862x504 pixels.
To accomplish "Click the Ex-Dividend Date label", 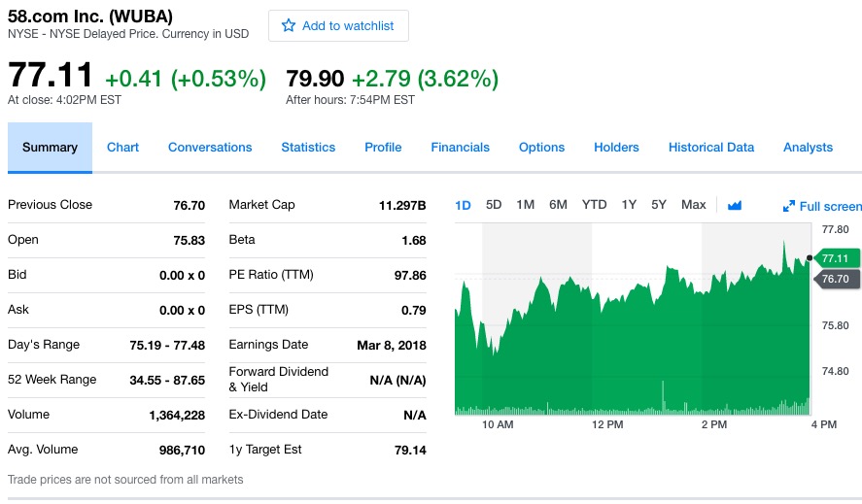I will pos(278,415).
